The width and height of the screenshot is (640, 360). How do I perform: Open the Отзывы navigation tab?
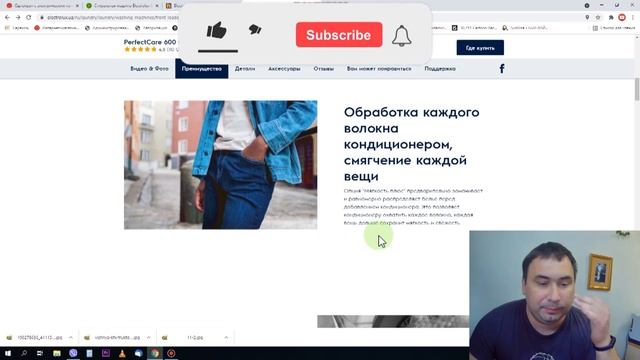click(x=324, y=69)
